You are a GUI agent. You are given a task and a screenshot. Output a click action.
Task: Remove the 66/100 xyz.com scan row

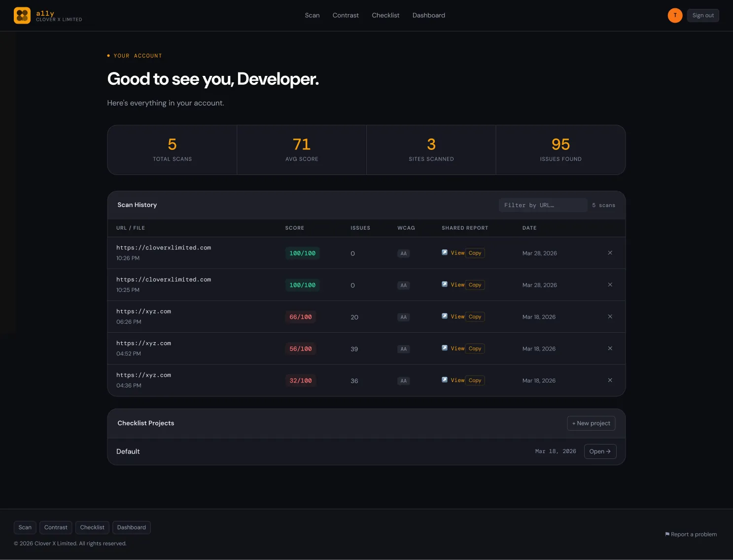pyautogui.click(x=610, y=316)
